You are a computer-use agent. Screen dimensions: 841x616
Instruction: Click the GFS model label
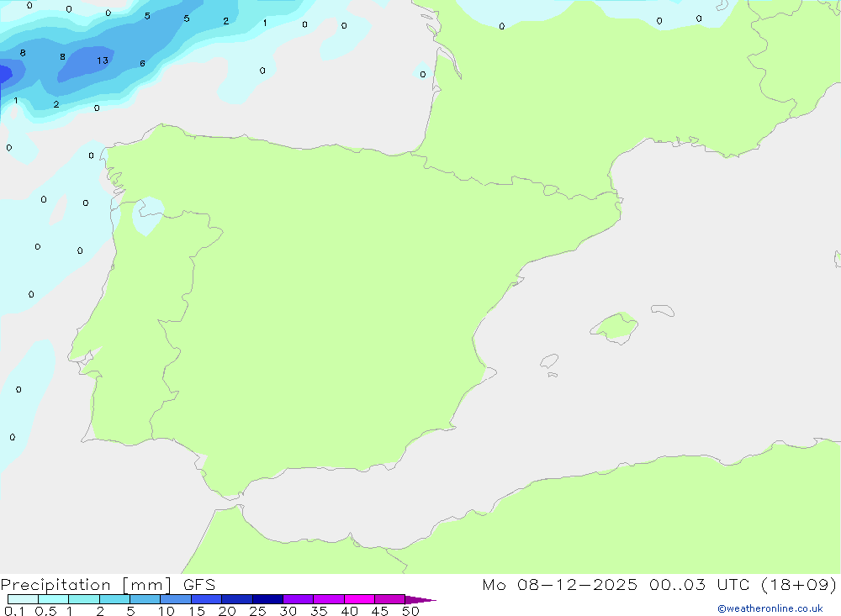point(199,585)
